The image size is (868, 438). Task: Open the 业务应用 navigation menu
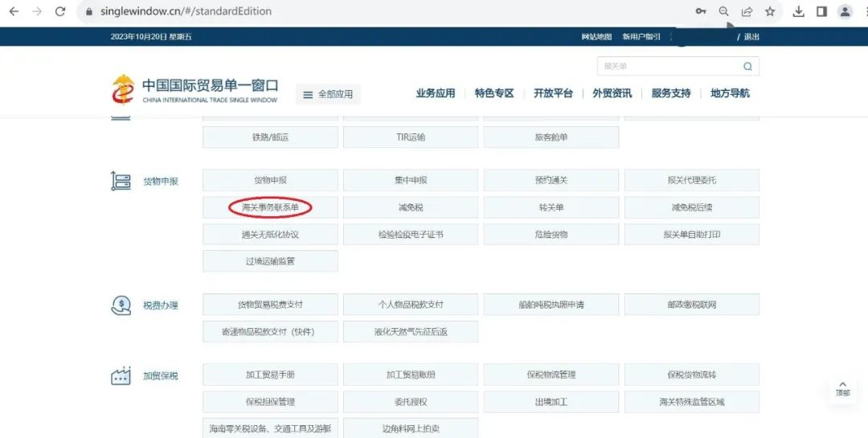click(x=435, y=93)
